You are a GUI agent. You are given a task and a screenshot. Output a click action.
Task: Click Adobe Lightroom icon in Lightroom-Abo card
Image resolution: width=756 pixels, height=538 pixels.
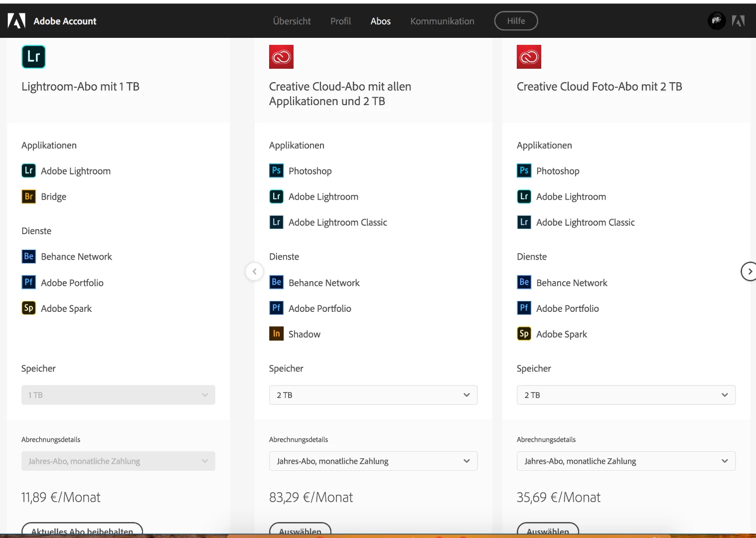click(x=28, y=171)
